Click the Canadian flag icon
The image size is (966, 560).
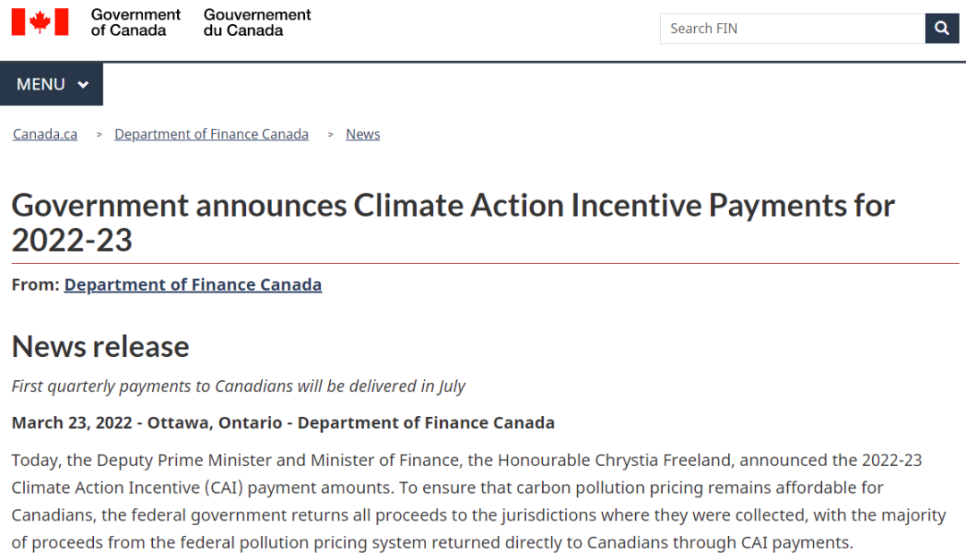tap(40, 22)
